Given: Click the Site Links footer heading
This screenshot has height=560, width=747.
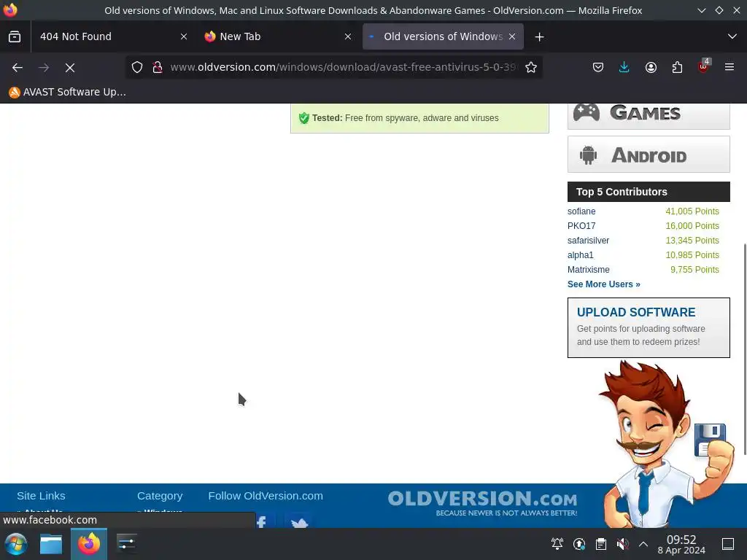Looking at the screenshot, I should [x=41, y=496].
